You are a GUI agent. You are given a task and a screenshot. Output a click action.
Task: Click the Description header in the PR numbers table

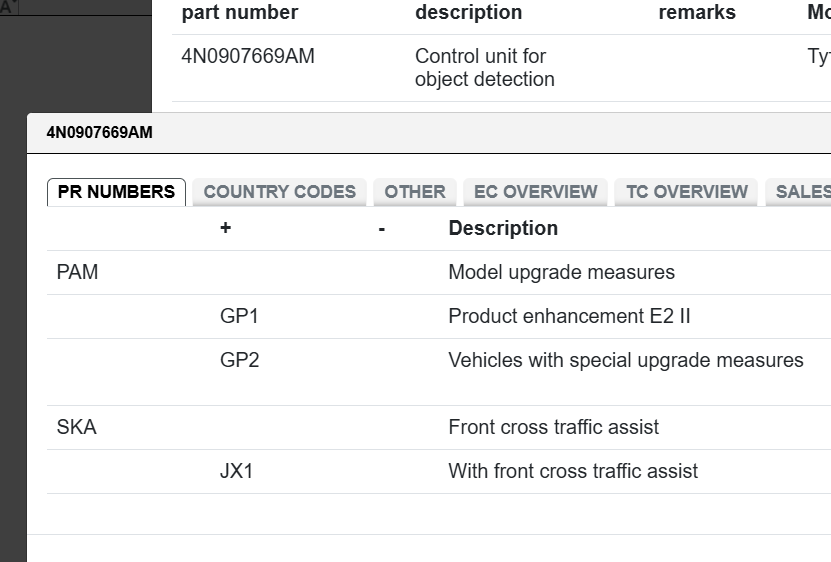click(x=503, y=228)
